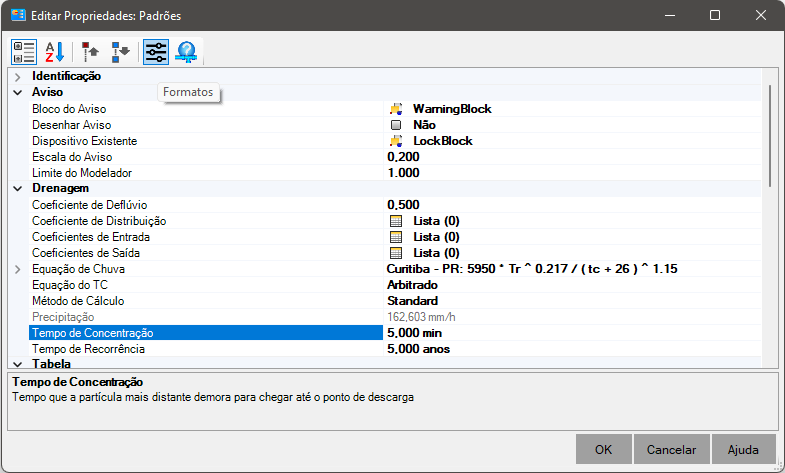Click the expand-all tree icon with down arrow
Screen dimensions: 785x473
click(120, 52)
